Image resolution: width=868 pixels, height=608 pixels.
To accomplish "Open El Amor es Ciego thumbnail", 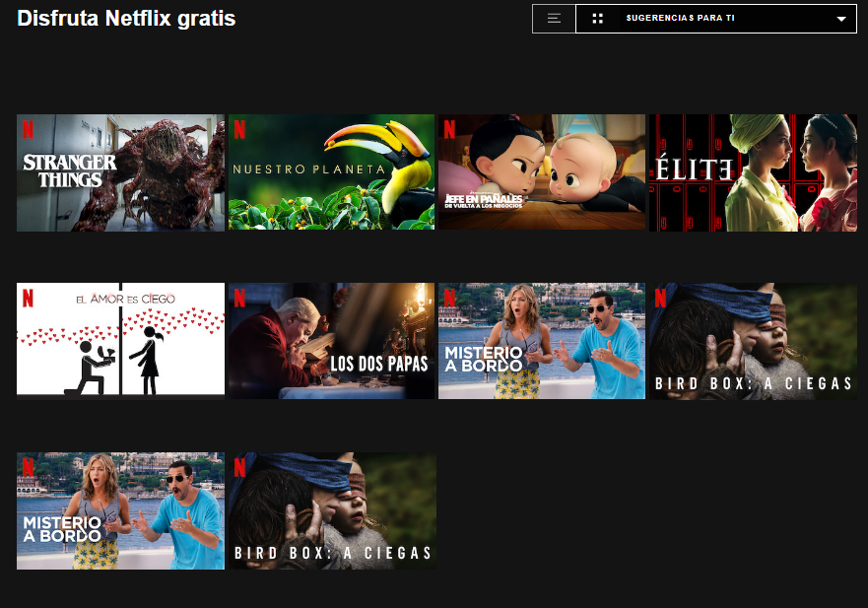I will point(120,341).
